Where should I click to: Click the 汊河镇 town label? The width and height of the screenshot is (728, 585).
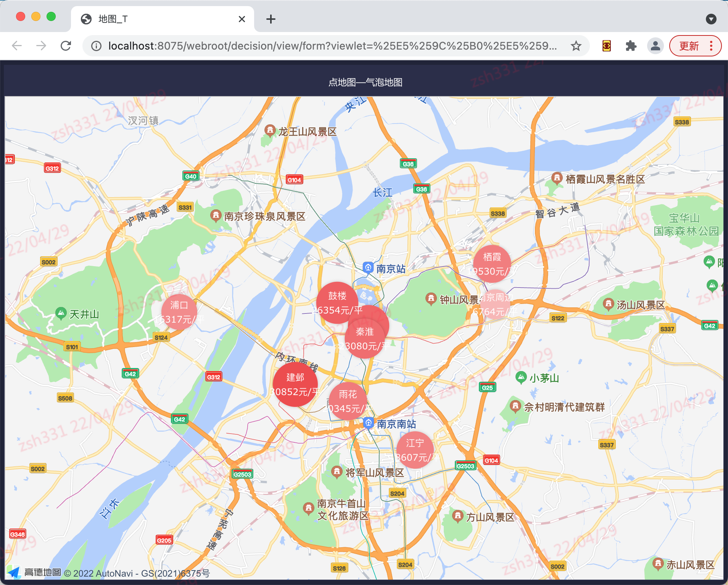(x=143, y=121)
